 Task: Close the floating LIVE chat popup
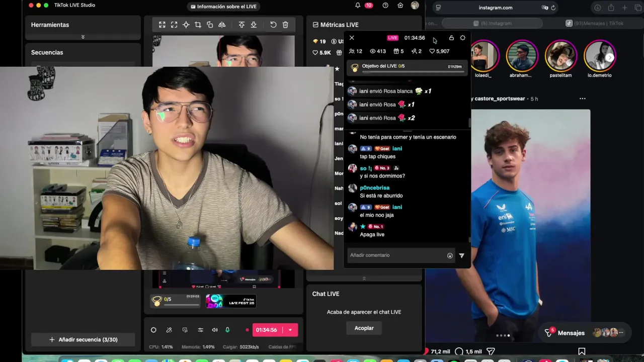click(x=352, y=38)
